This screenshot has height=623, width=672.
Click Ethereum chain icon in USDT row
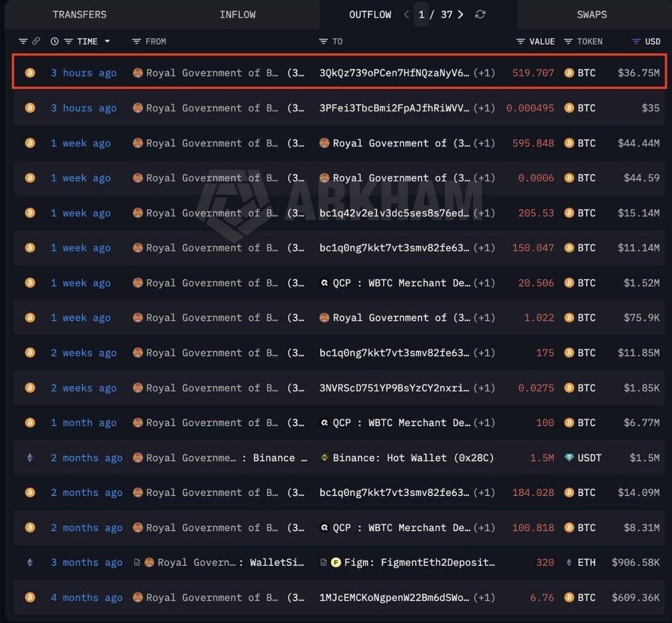coord(30,458)
